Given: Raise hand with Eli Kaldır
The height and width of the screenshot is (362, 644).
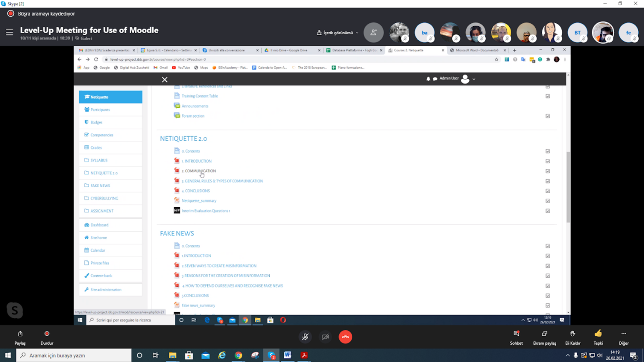Looking at the screenshot, I should [572, 334].
